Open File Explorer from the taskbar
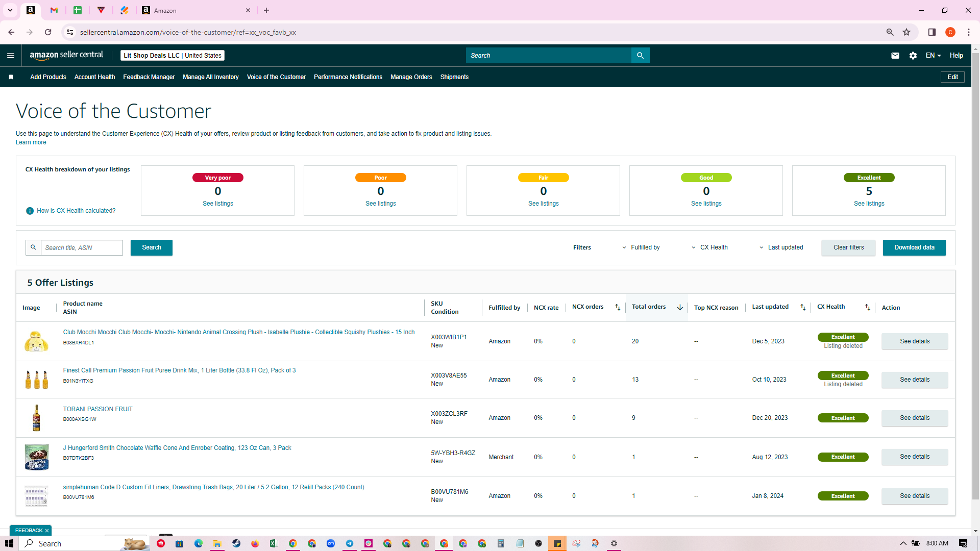 [x=217, y=543]
